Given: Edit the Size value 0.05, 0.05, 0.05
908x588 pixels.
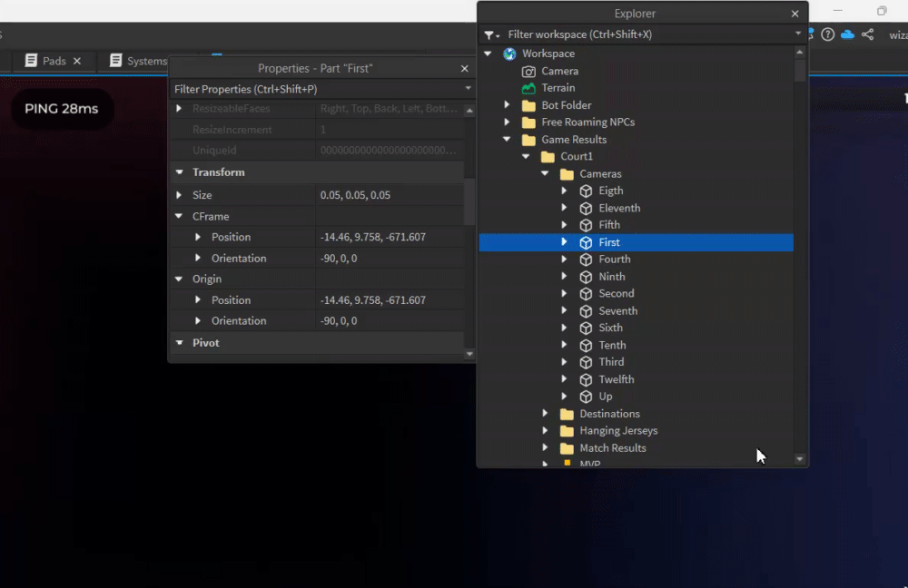Looking at the screenshot, I should pos(390,196).
